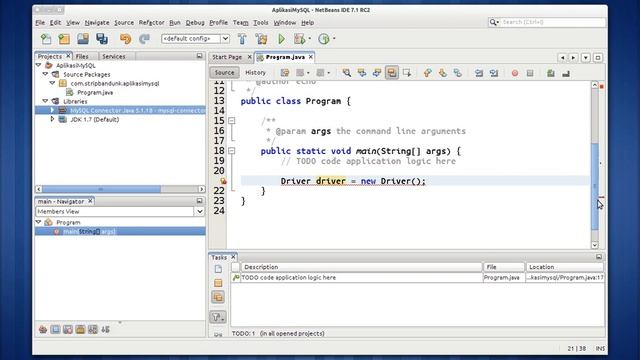Click the Description column header in Tasks
The height and width of the screenshot is (360, 640).
click(x=361, y=267)
